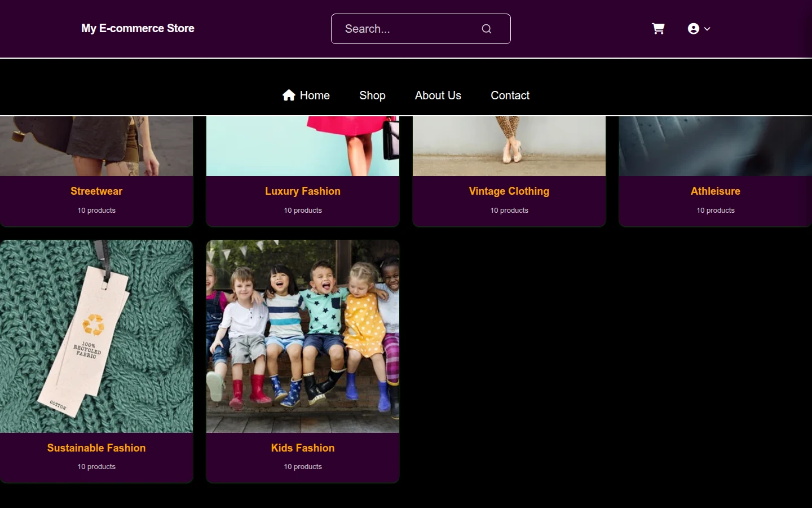Select the Athleisure category title
The width and height of the screenshot is (812, 508).
click(716, 191)
